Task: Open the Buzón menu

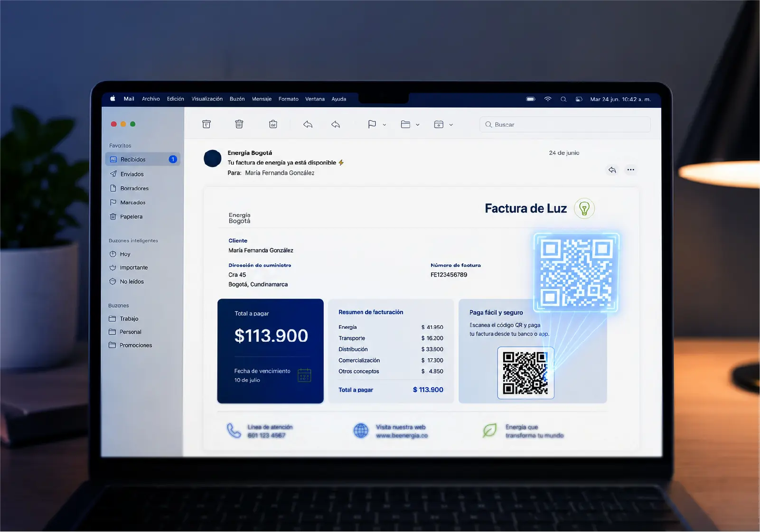Action: click(x=237, y=99)
